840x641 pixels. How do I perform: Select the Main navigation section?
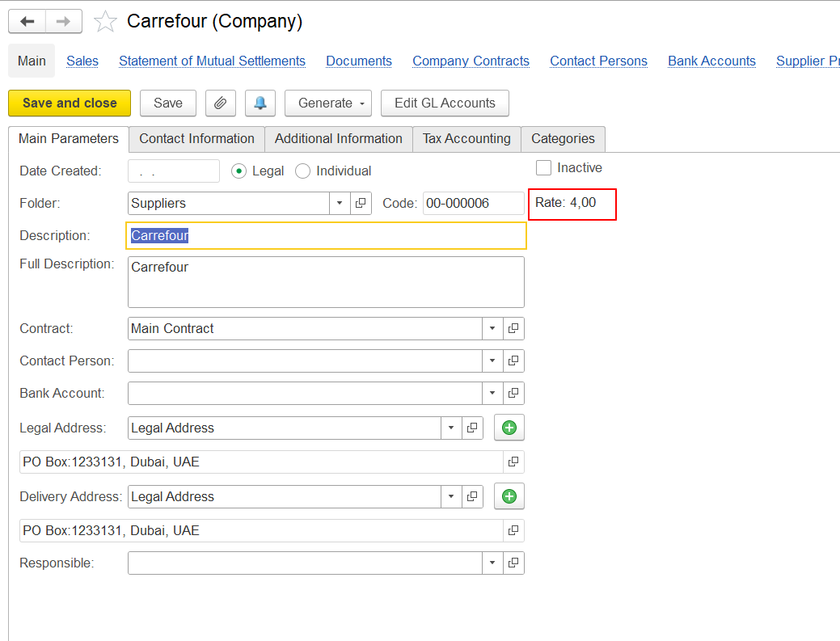point(32,61)
